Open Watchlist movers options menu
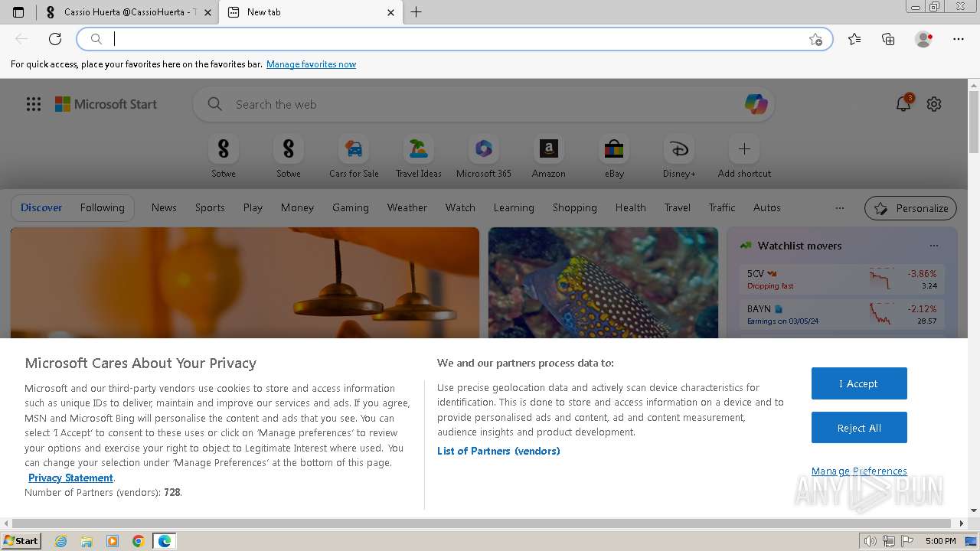Viewport: 980px width, 551px height. pyautogui.click(x=934, y=246)
